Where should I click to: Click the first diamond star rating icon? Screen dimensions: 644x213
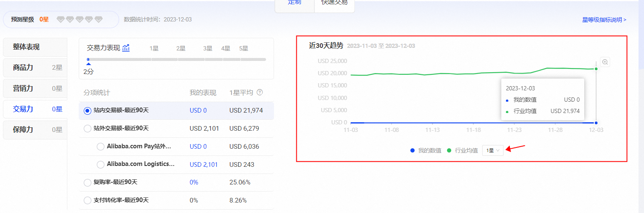61,19
